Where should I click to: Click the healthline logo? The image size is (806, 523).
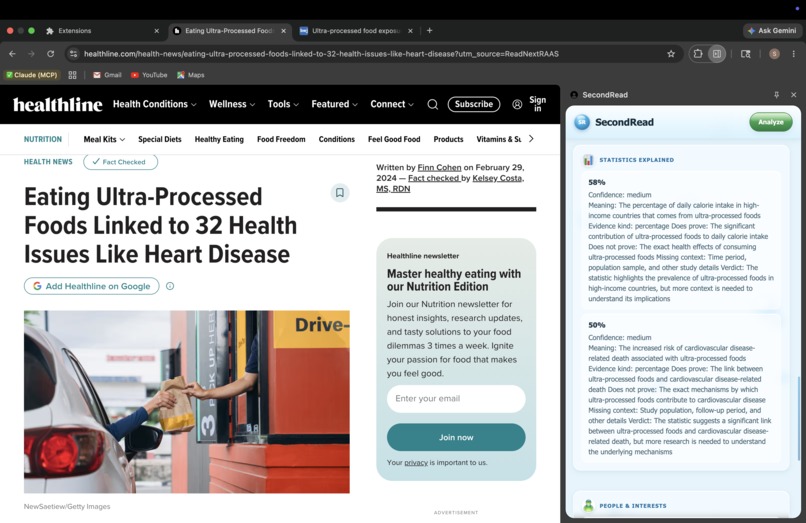58,104
